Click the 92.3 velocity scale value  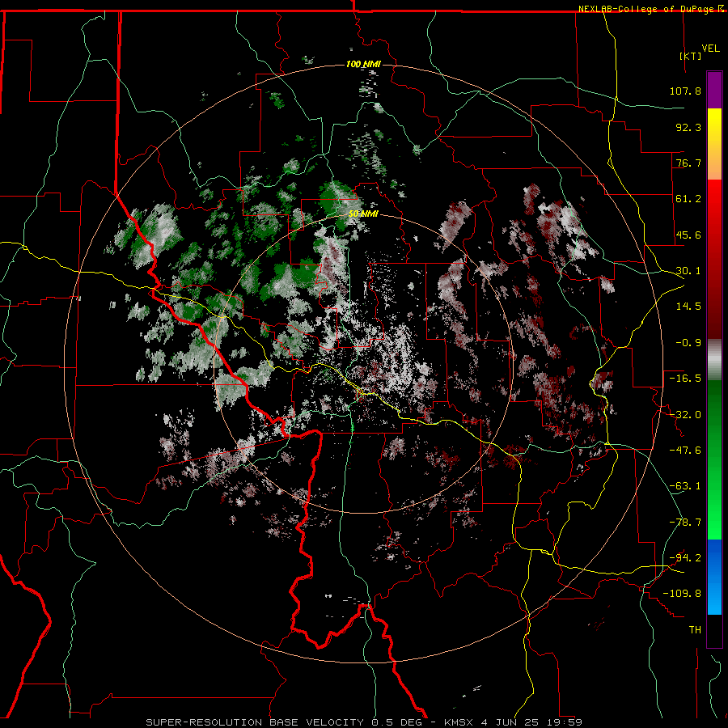point(688,127)
